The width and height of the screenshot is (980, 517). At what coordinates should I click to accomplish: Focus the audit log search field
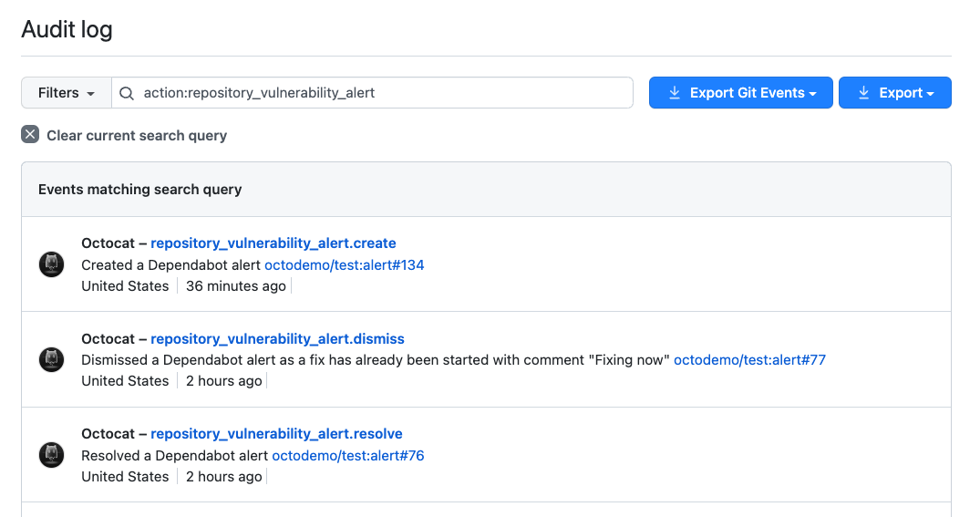pyautogui.click(x=372, y=92)
